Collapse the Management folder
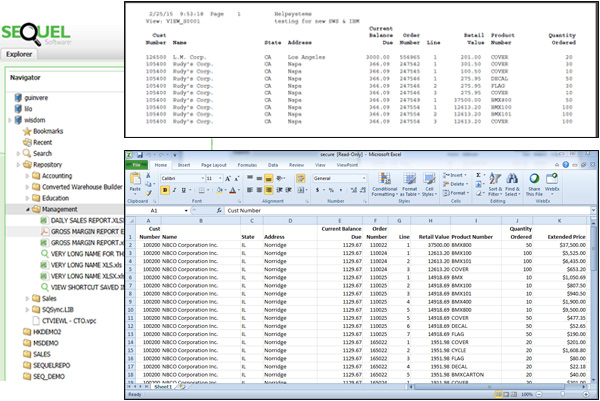Screen dimensions: 600x401 coord(28,209)
